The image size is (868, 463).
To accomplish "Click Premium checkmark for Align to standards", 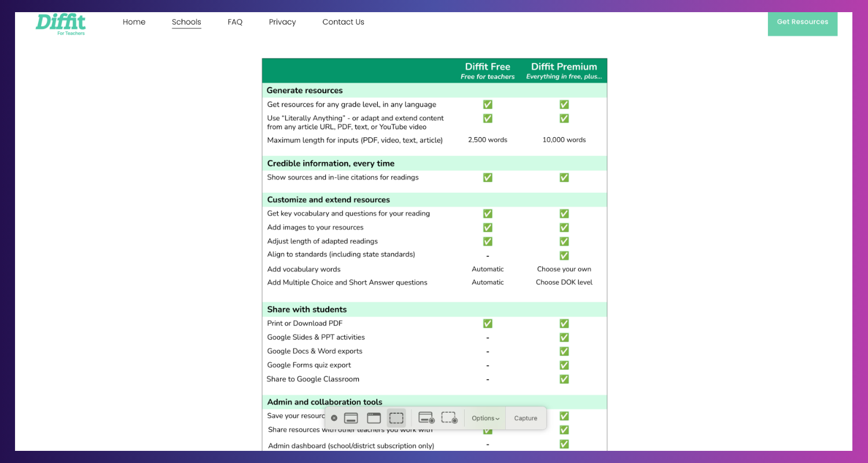I will [x=564, y=255].
